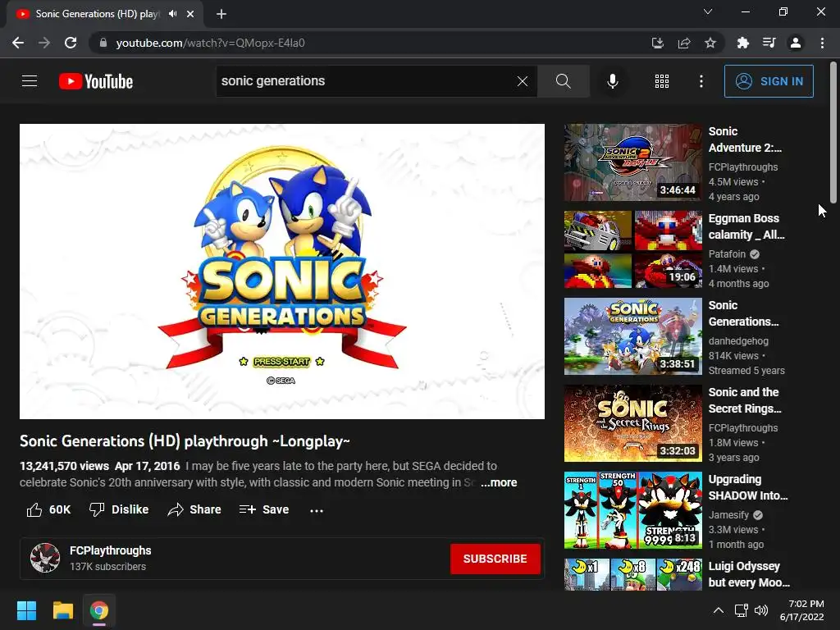Expand the description with ...more
The width and height of the screenshot is (840, 630).
coord(499,482)
